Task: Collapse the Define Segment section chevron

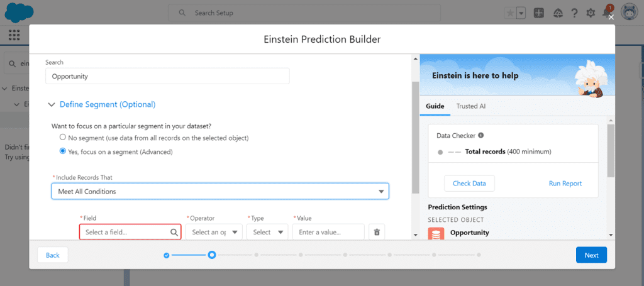Action: pyautogui.click(x=52, y=104)
